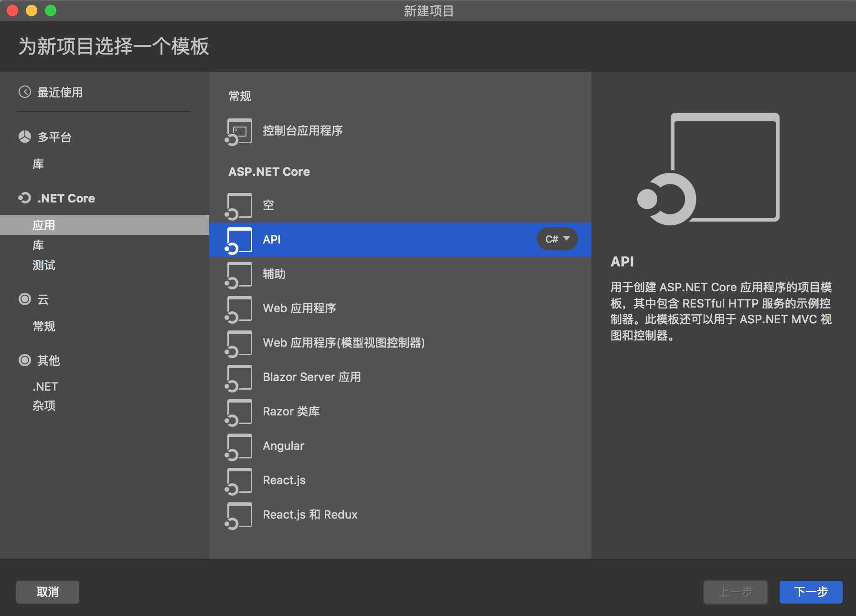Select Web 应用程序(模型视图控制器) template label
The height and width of the screenshot is (616, 856).
pos(344,343)
